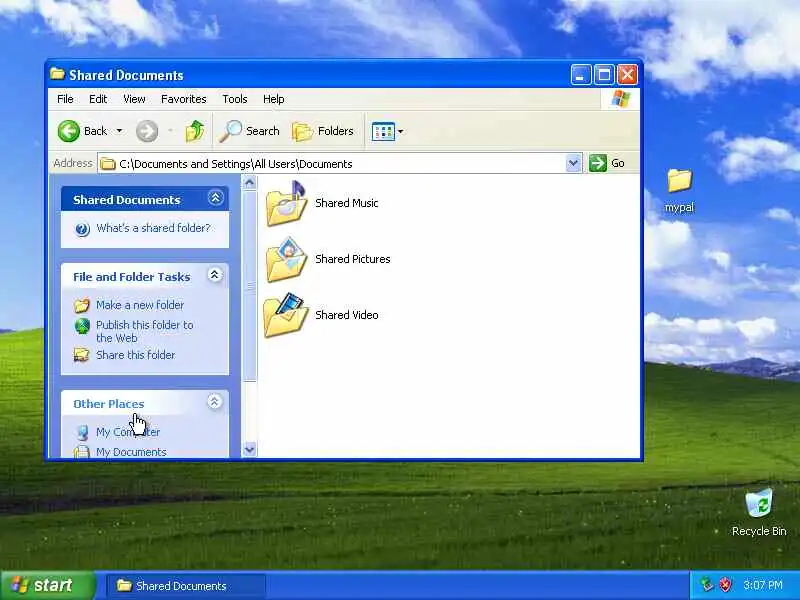
Task: Click the folder icon in address bar
Action: 108,164
